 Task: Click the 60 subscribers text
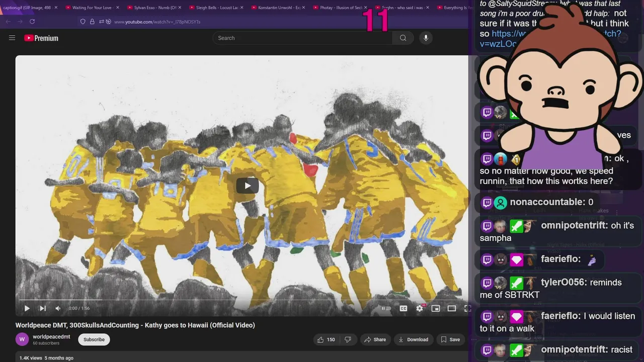46,343
